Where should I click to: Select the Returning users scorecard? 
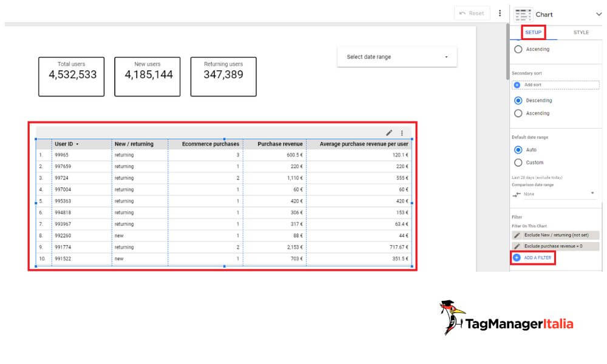(223, 76)
